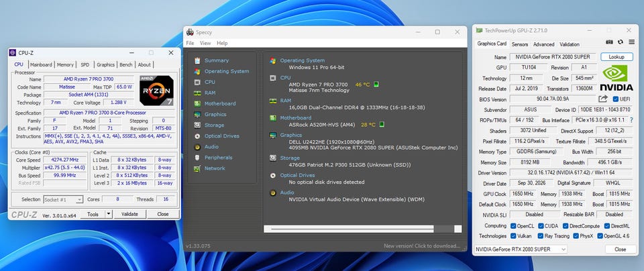
Task: Select the Motherboard icon in Speccy sidebar
Action: pos(197,103)
